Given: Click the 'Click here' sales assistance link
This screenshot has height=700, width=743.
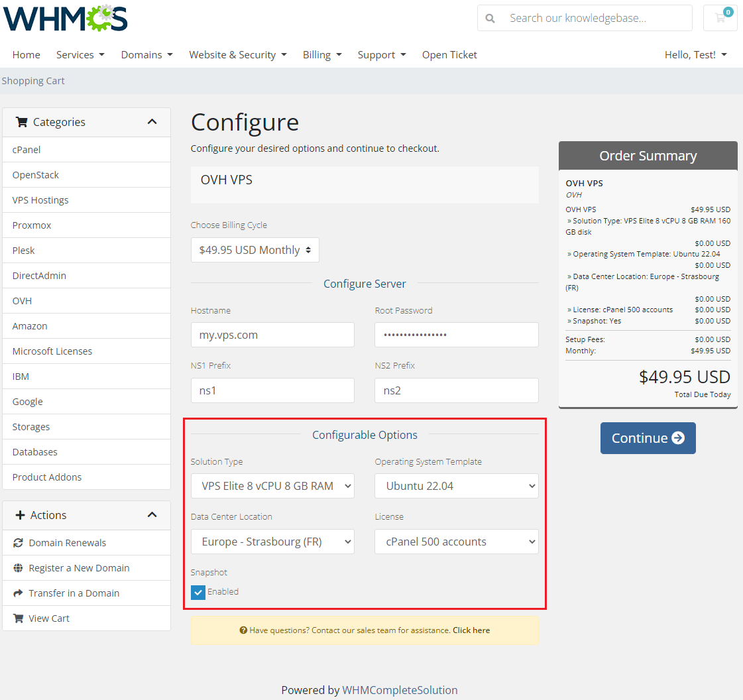Looking at the screenshot, I should [x=471, y=630].
